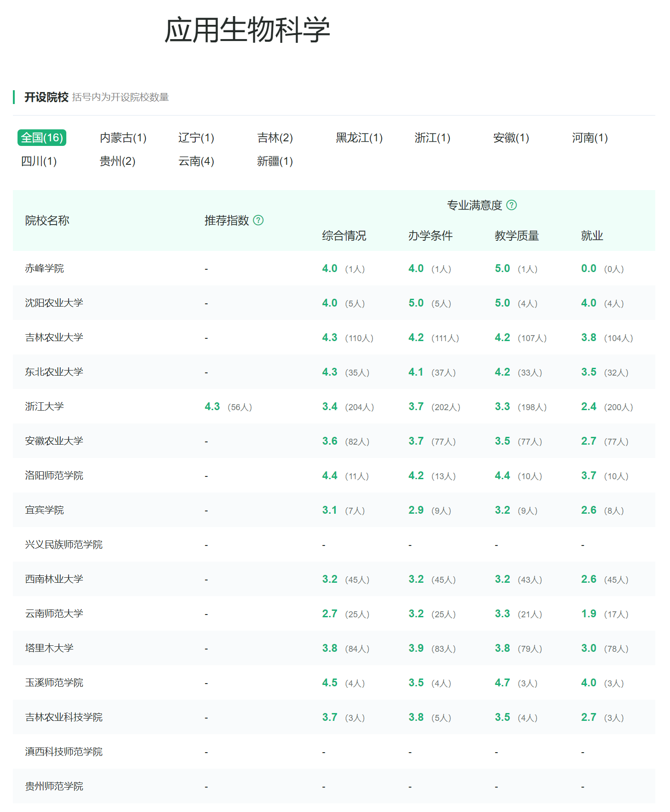Click the help icon beside 推荐指数
670x812 pixels.
pos(258,220)
